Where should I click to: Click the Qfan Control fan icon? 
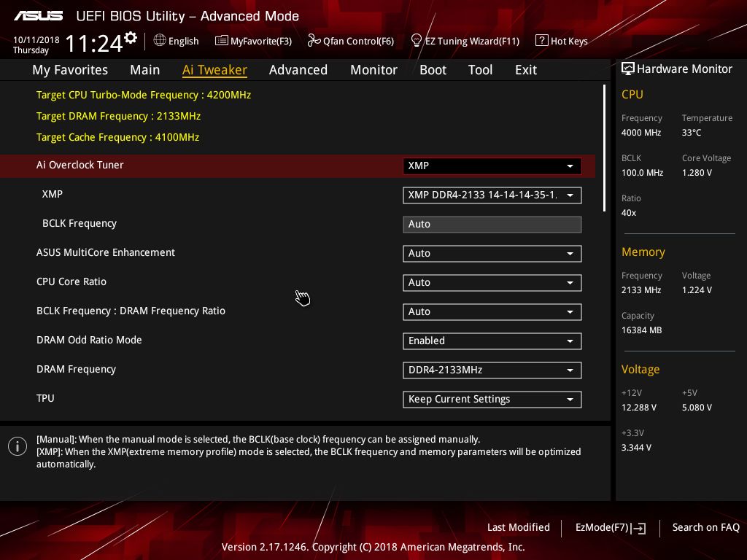coord(314,41)
